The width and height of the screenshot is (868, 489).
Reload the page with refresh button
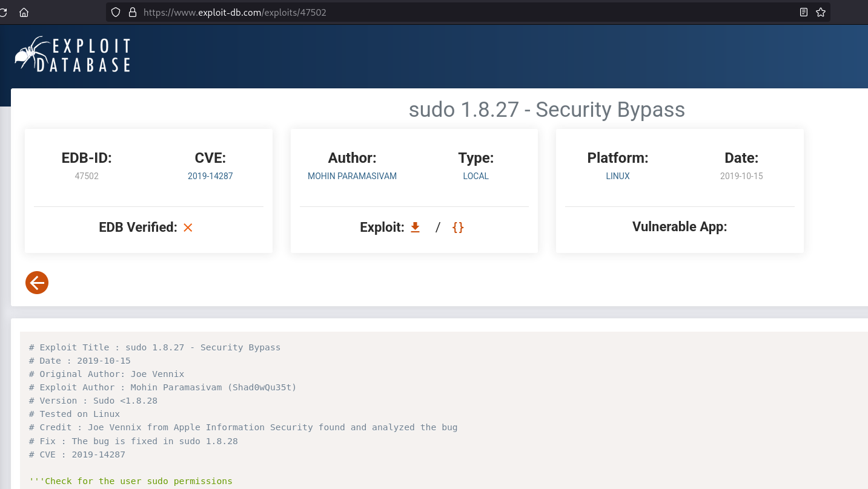(x=4, y=12)
